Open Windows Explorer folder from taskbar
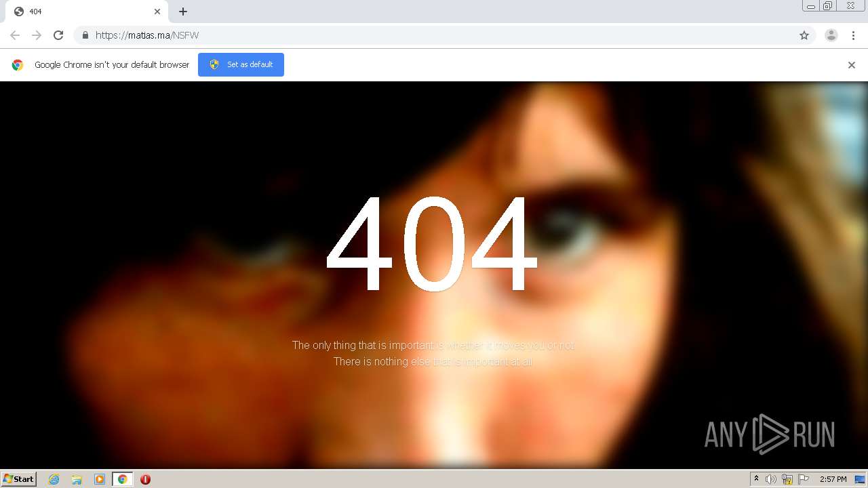 click(77, 479)
